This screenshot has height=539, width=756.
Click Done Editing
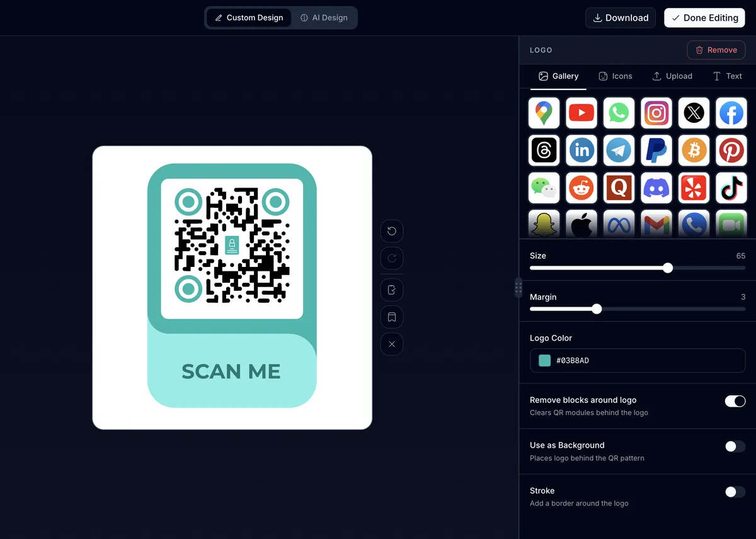704,18
